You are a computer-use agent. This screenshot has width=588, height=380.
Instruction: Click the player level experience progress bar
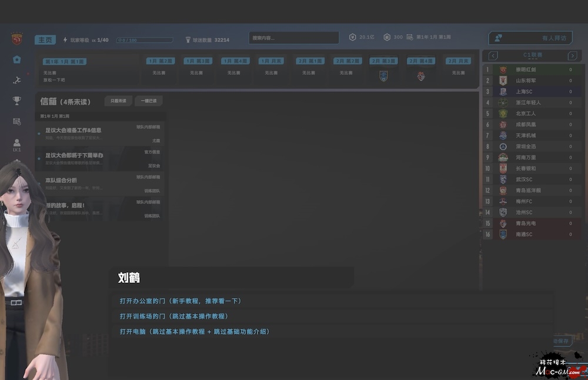tap(144, 40)
